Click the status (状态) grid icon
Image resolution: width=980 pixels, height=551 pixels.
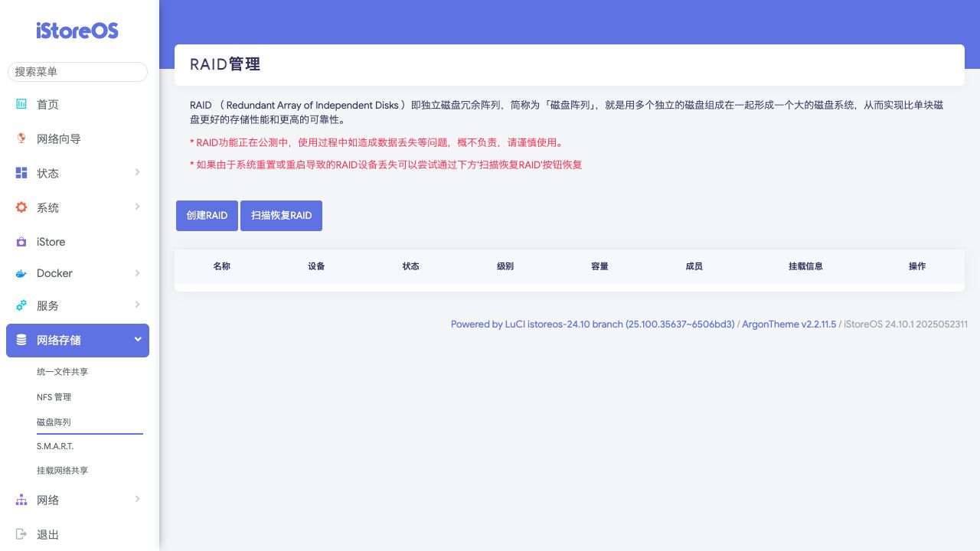[x=21, y=173]
